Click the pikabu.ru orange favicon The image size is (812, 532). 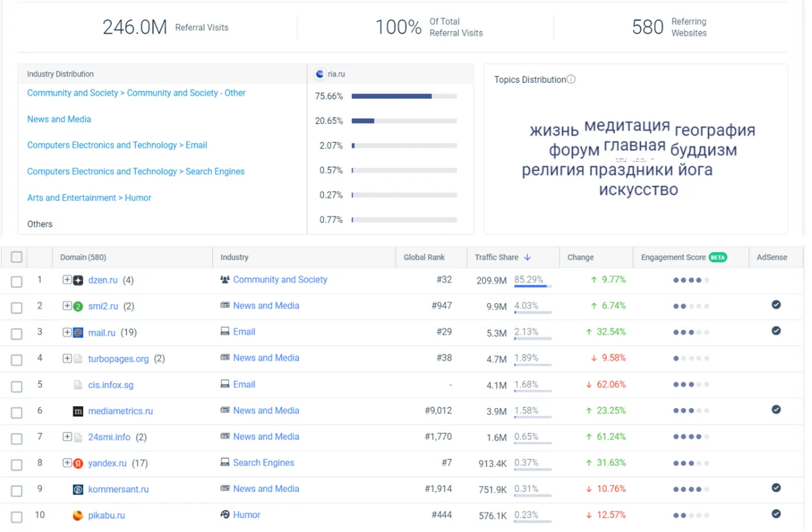pos(78,516)
